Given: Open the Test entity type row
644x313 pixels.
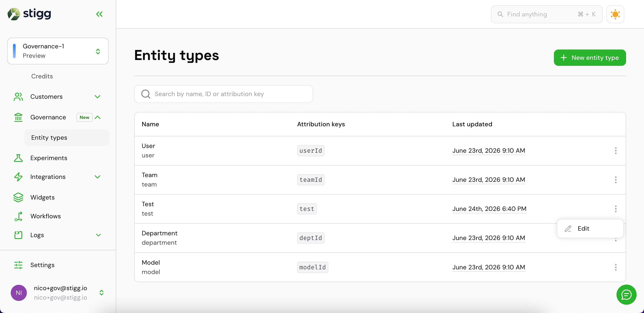Looking at the screenshot, I should (x=380, y=209).
